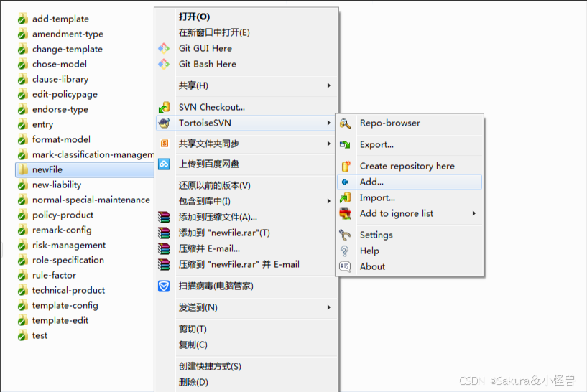Select the About menu entry
The height and width of the screenshot is (392, 587).
click(x=372, y=266)
